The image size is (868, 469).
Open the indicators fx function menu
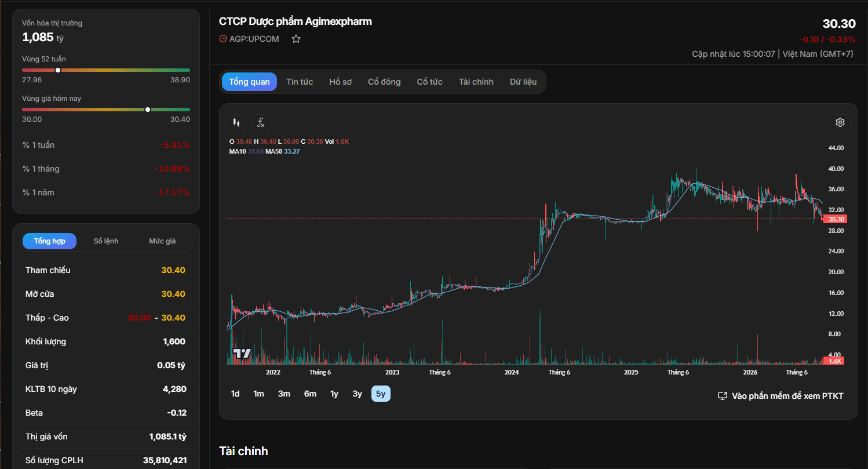coord(261,122)
